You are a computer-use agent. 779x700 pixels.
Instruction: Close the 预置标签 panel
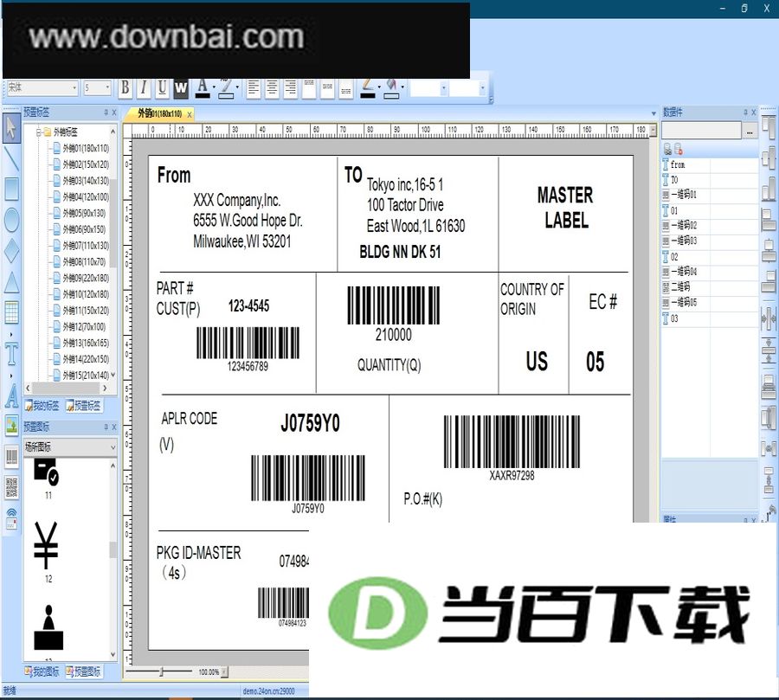pyautogui.click(x=113, y=112)
